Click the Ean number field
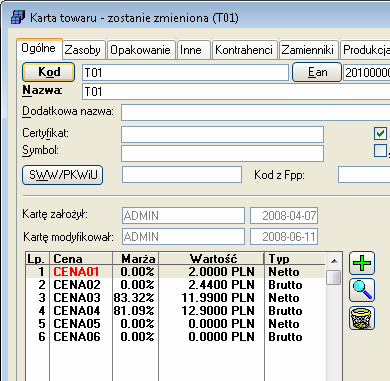390x381 pixels. click(367, 73)
